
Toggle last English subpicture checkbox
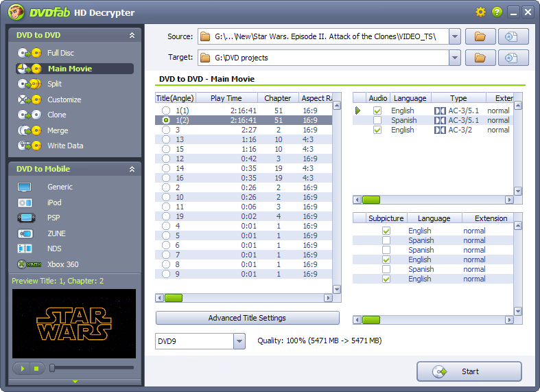click(x=386, y=279)
